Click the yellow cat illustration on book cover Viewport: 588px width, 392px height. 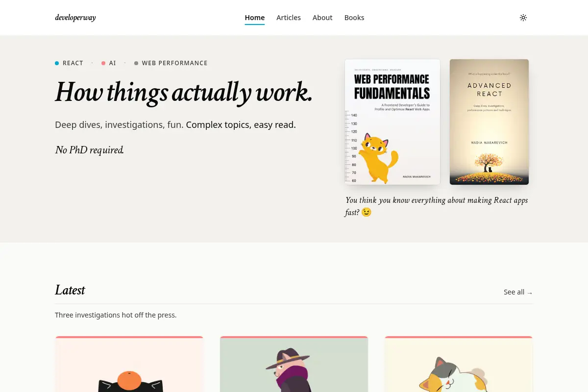(378, 158)
